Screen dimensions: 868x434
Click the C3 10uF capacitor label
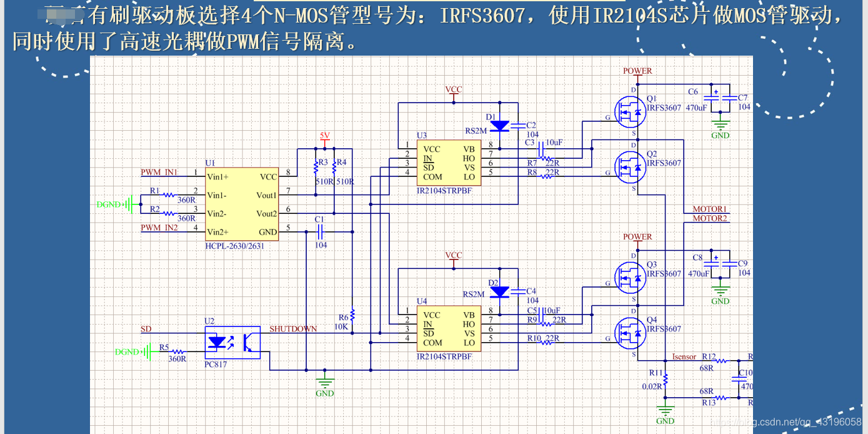tap(544, 143)
